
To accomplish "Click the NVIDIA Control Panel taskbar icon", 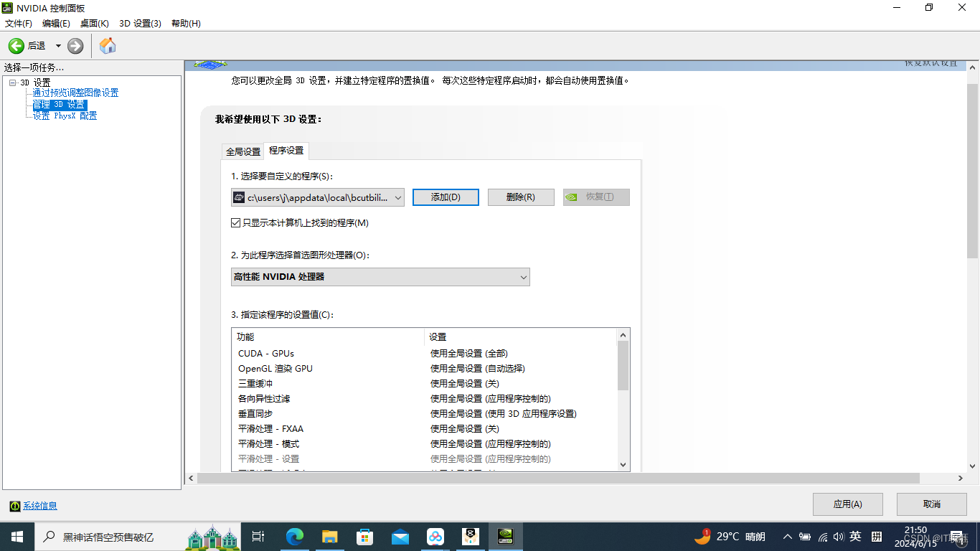I will pos(505,537).
